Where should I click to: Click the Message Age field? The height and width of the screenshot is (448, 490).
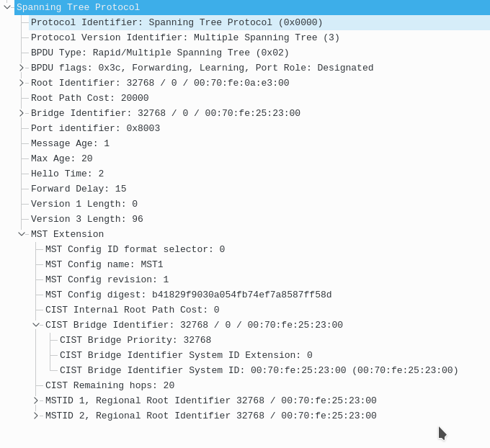70,143
